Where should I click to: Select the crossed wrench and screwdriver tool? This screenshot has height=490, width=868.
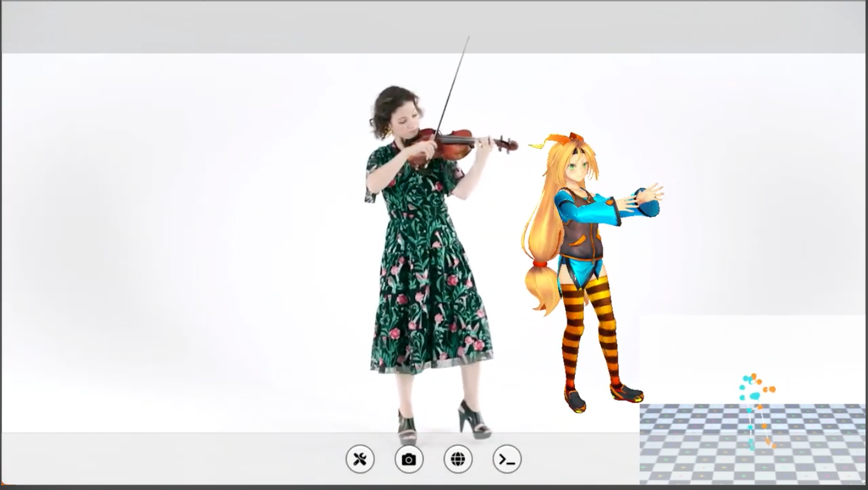[x=360, y=459]
